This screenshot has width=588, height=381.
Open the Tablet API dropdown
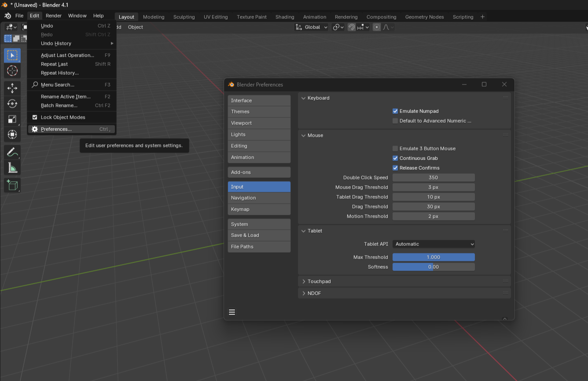point(434,244)
